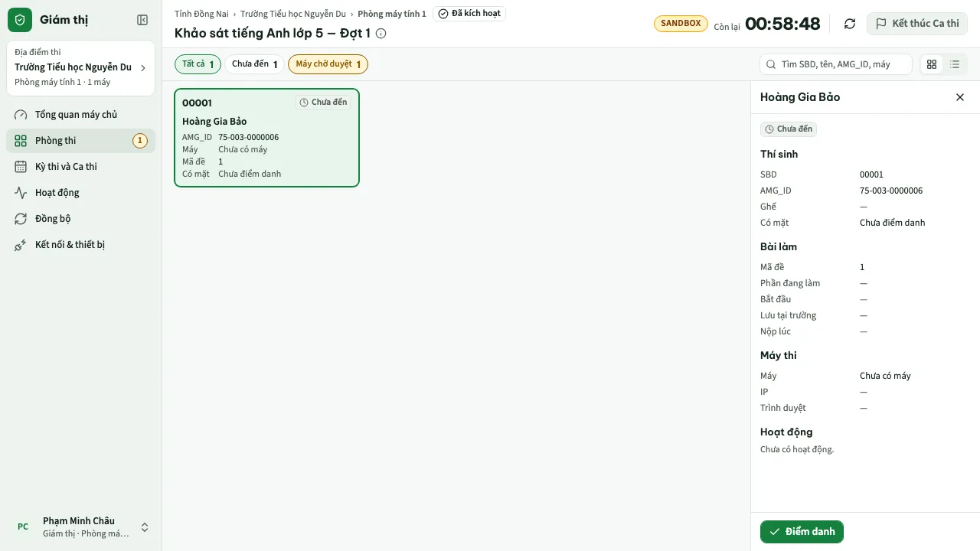
Task: Click the Phòng thi grid icon
Action: 21,141
